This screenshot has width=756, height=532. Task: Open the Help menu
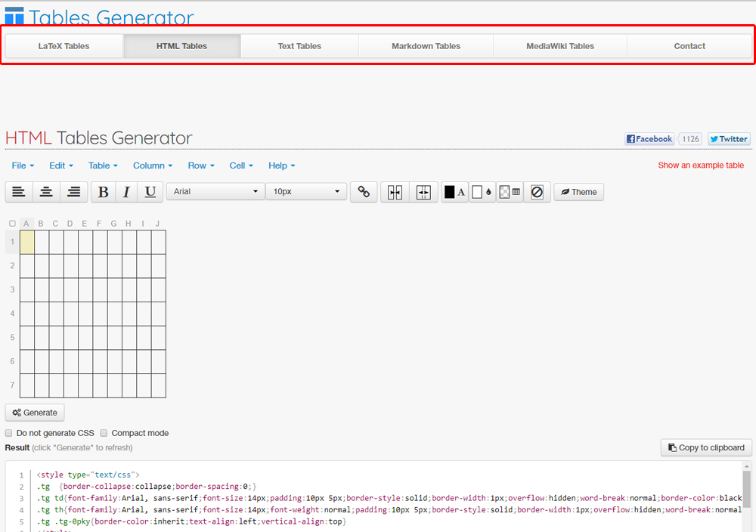point(281,165)
